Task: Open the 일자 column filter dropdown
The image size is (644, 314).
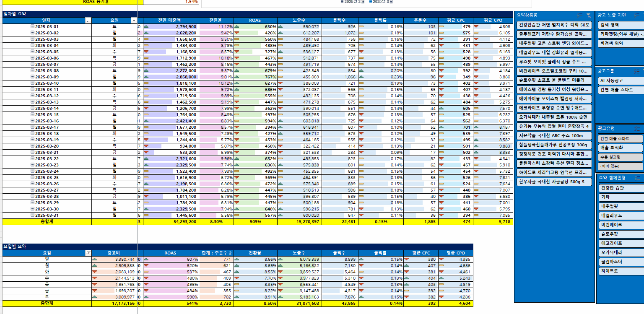Action: 88,20
